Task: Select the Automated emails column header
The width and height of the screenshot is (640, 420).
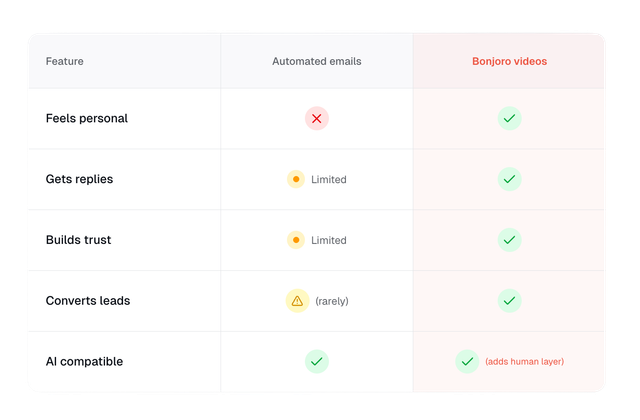Action: [317, 61]
